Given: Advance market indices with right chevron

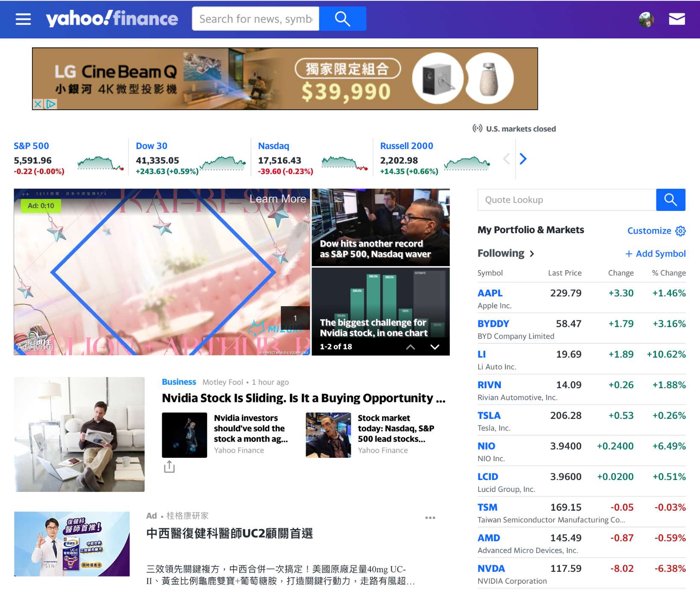Looking at the screenshot, I should pyautogui.click(x=523, y=158).
